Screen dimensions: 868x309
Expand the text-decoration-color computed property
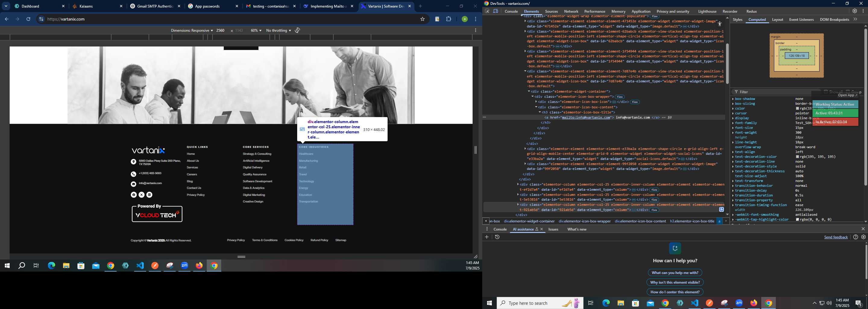click(x=733, y=157)
